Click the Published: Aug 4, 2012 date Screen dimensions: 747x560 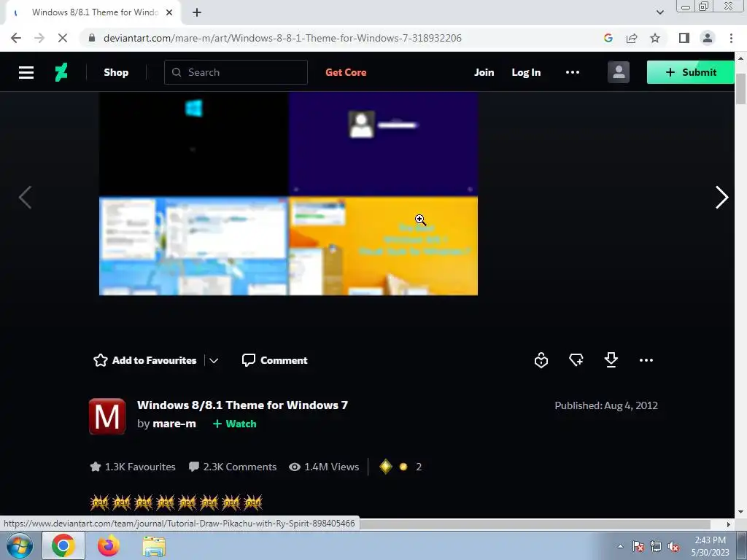pyautogui.click(x=606, y=405)
